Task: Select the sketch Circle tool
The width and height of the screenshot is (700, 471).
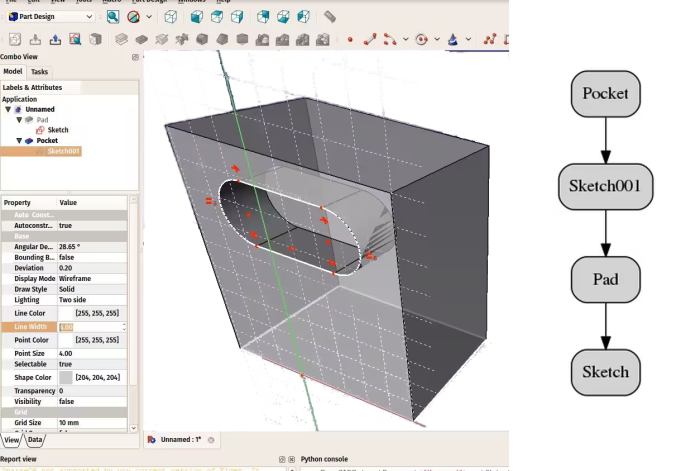Action: coord(421,39)
